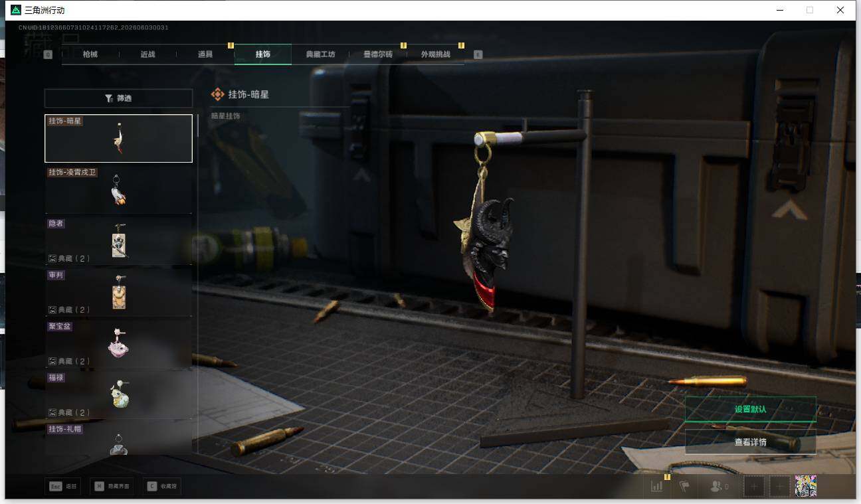Click the first plus squad slot
The height and width of the screenshot is (504, 861).
coord(754,486)
